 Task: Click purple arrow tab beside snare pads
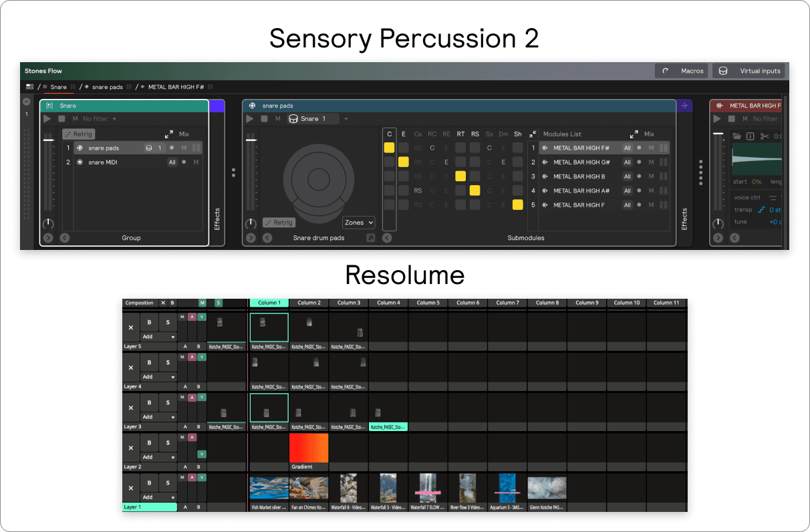tap(685, 106)
